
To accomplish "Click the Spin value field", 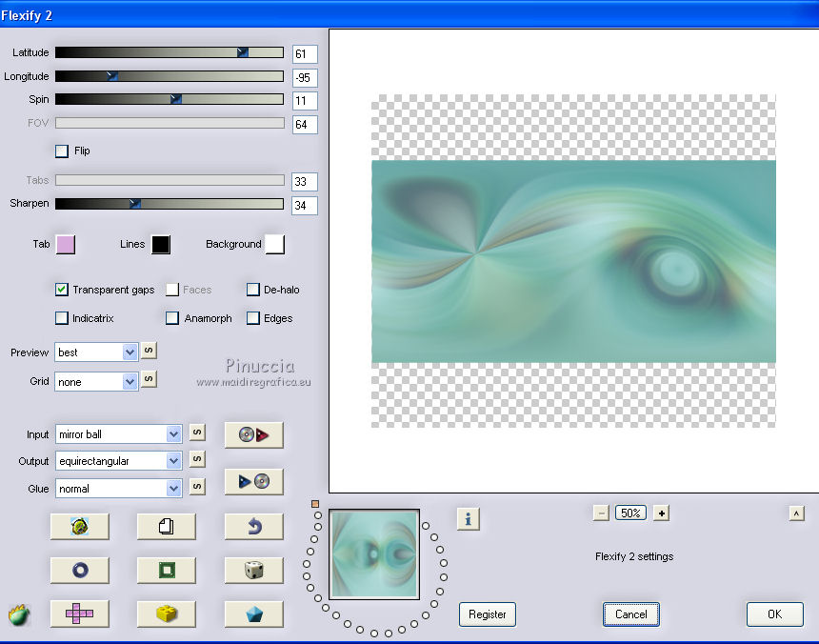I will pos(305,101).
